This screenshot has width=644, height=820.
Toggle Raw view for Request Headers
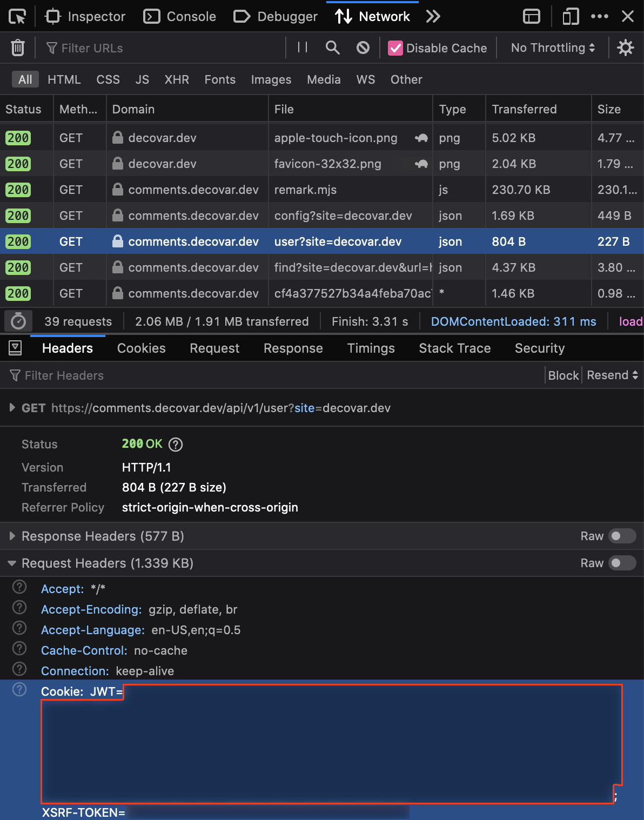pyautogui.click(x=622, y=563)
